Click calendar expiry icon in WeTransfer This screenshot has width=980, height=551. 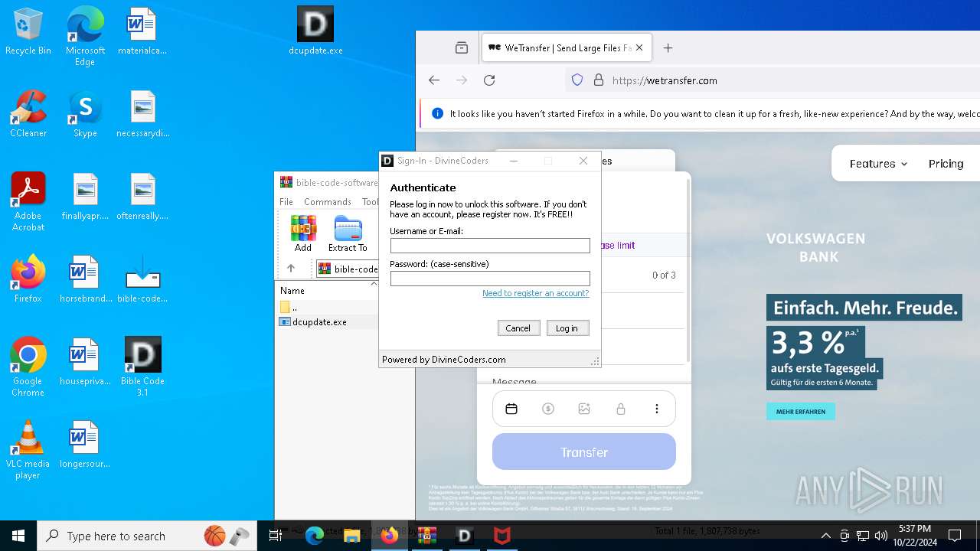tap(511, 409)
